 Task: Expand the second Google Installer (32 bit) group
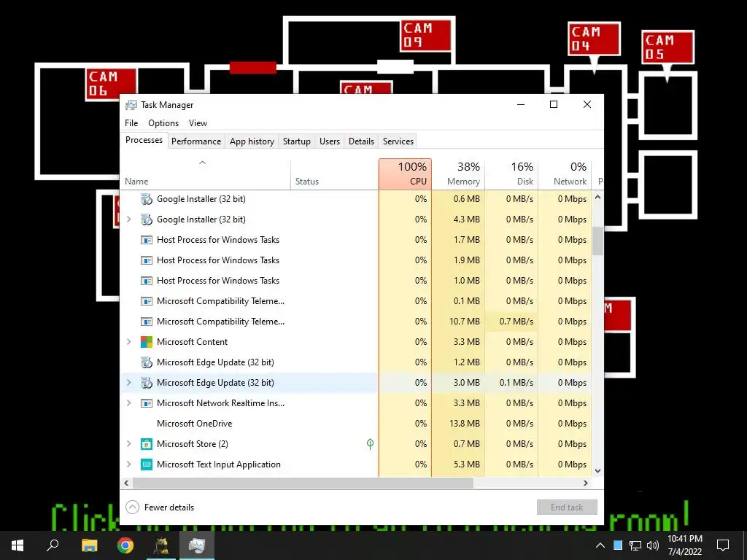[x=128, y=219]
